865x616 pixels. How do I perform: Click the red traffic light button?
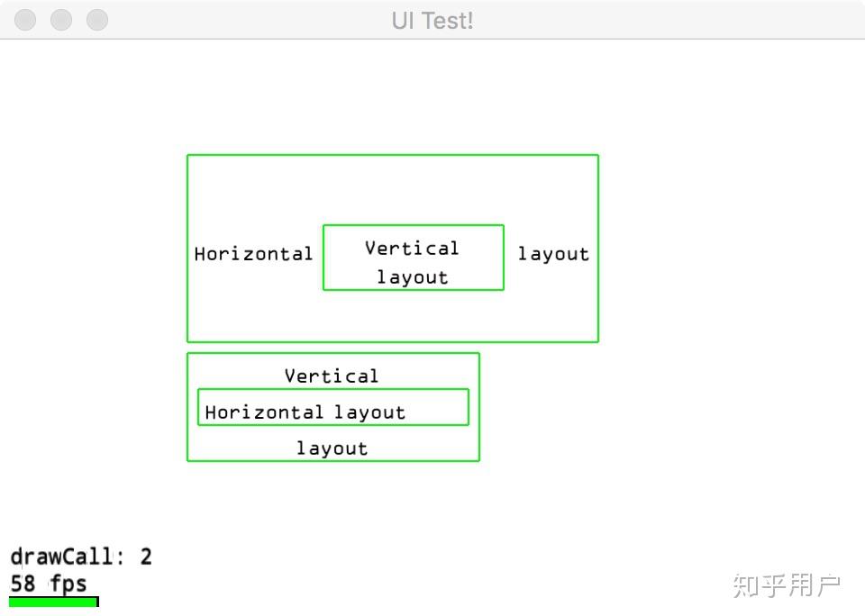pyautogui.click(x=24, y=20)
